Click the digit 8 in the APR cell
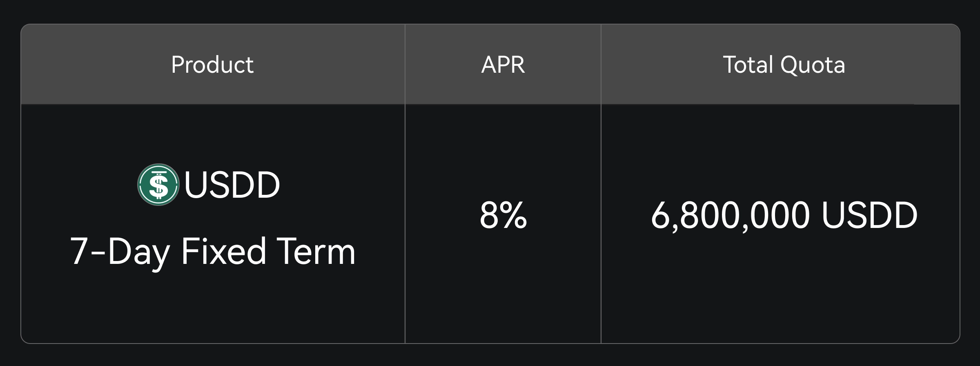The height and width of the screenshot is (366, 980). coord(490,215)
